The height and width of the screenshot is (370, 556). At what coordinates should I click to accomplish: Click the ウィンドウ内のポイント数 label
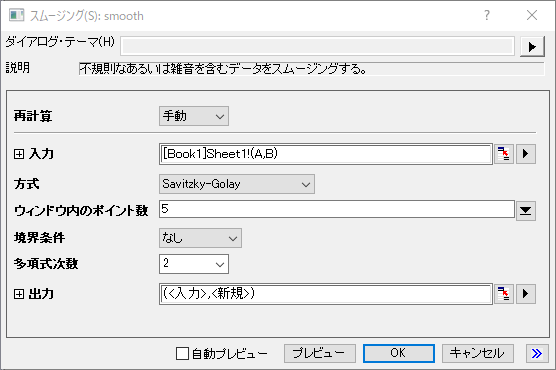point(81,211)
